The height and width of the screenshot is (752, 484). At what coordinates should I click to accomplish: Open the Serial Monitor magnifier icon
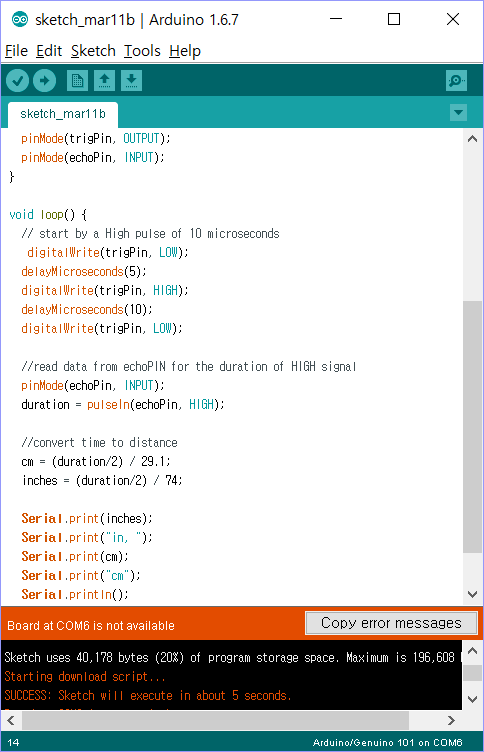pos(456,81)
